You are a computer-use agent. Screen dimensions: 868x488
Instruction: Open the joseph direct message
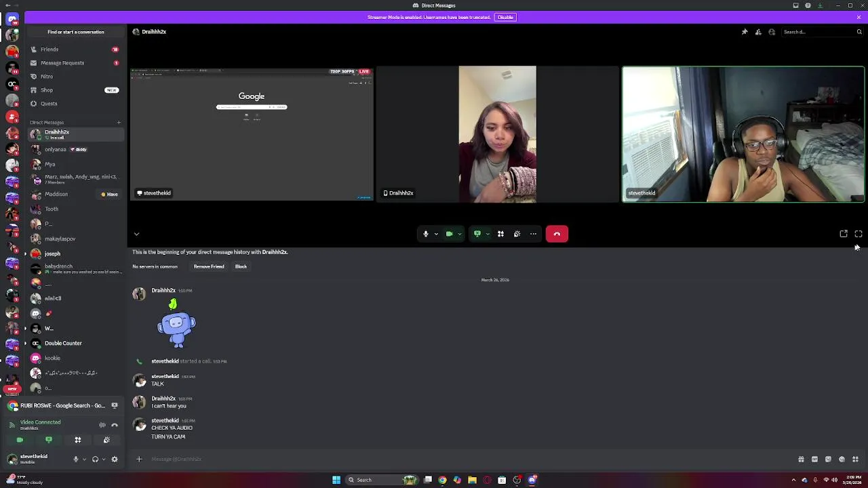[75, 253]
